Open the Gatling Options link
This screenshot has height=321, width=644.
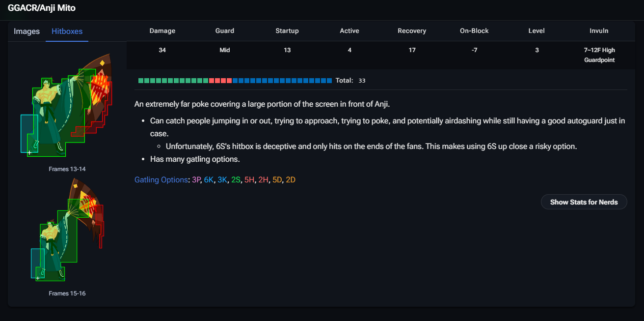click(x=161, y=180)
